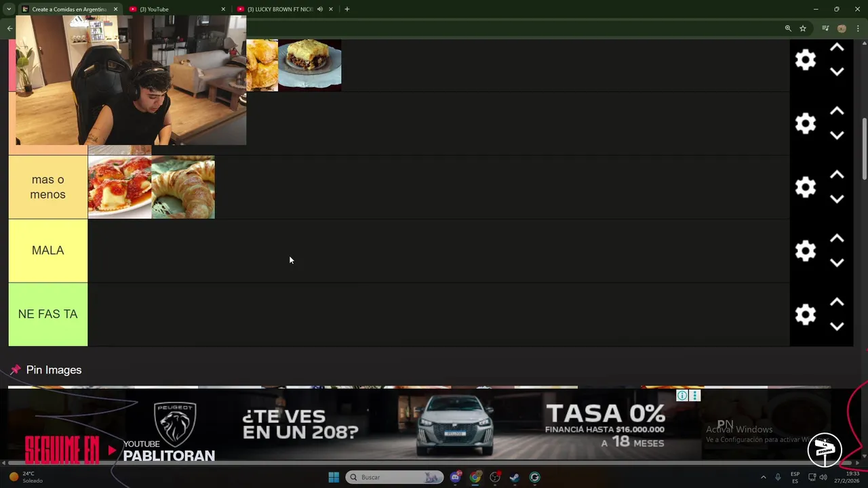Open Discord from the taskbar
868x488 pixels.
click(456, 477)
